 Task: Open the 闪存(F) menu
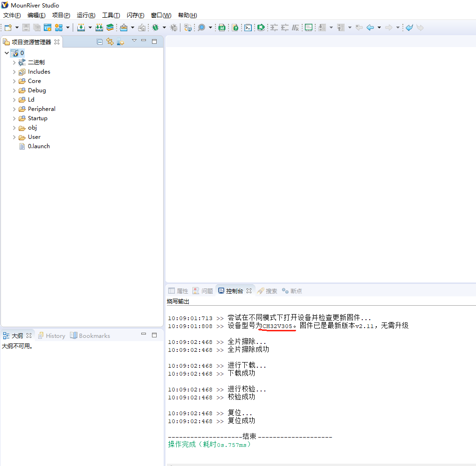point(136,15)
